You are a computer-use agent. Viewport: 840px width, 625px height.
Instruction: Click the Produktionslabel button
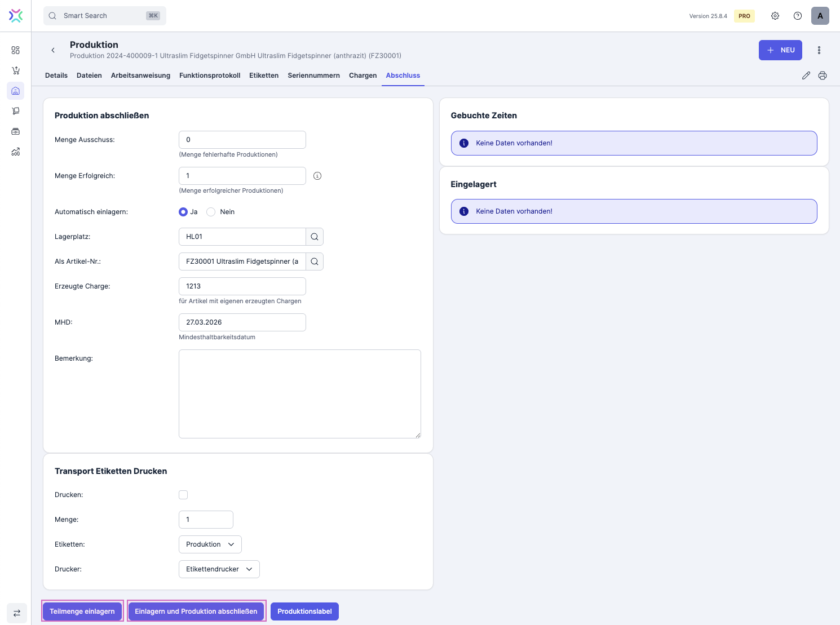point(304,611)
